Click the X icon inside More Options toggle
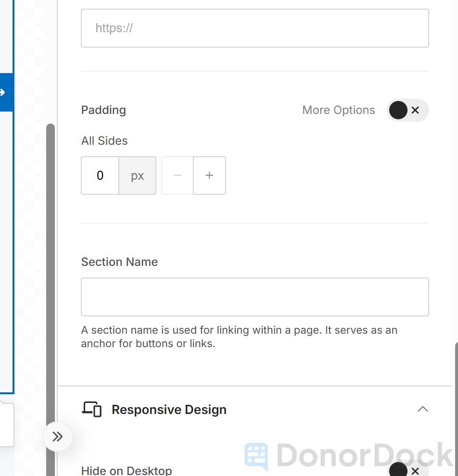 (415, 110)
